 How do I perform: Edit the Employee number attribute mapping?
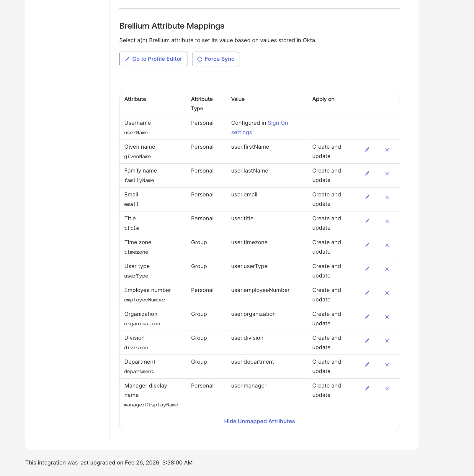[x=367, y=293]
